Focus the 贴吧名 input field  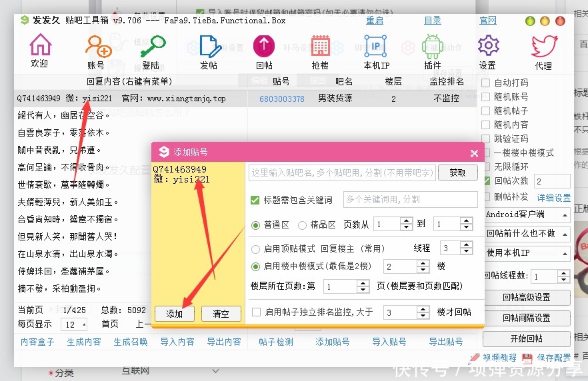click(x=342, y=173)
